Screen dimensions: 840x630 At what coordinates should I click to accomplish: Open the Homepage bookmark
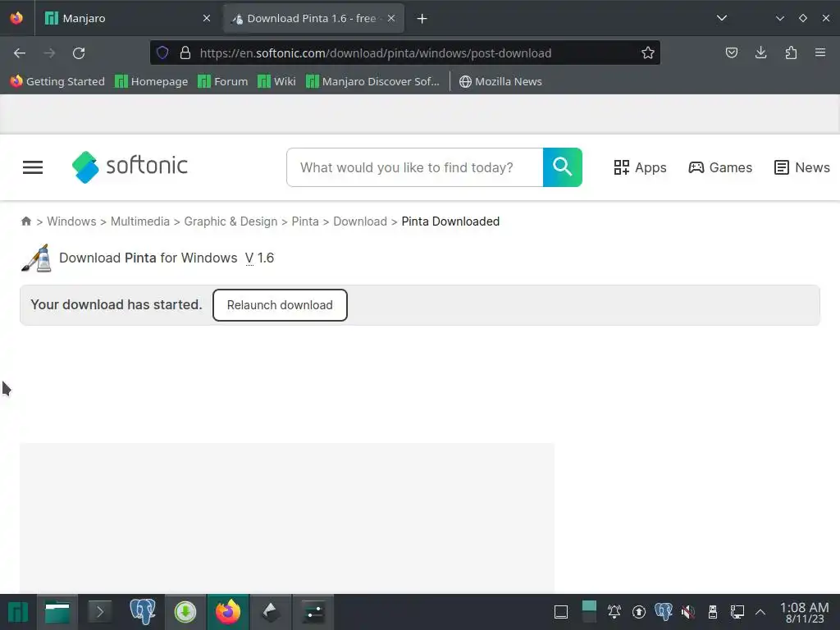pyautogui.click(x=152, y=81)
